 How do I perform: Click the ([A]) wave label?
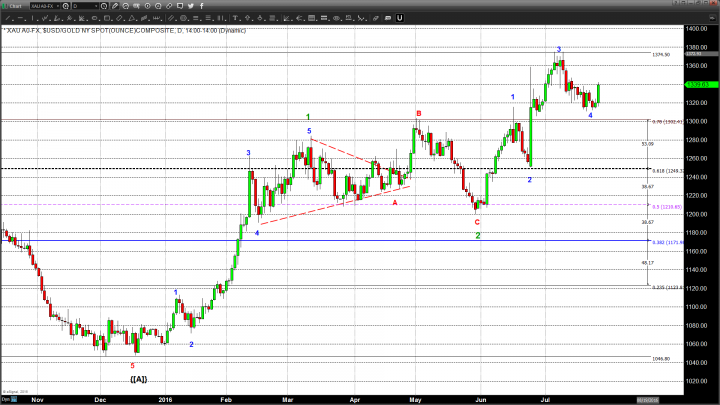point(139,379)
